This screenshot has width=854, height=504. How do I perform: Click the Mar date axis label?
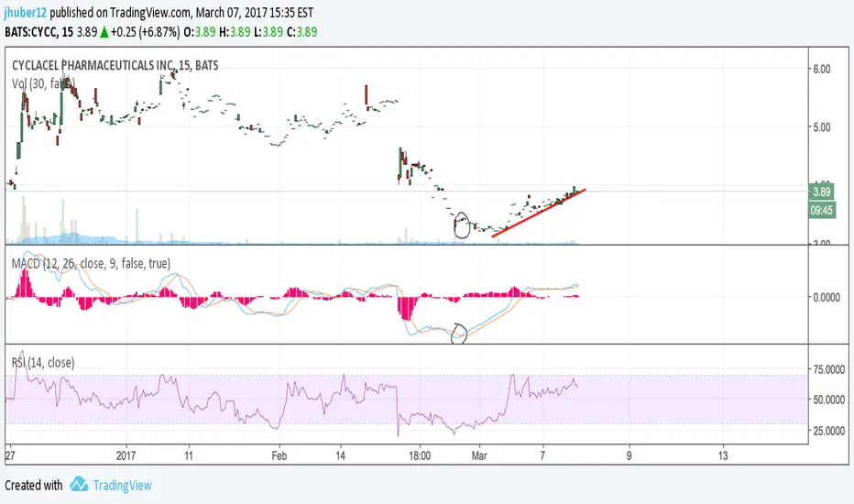point(478,455)
